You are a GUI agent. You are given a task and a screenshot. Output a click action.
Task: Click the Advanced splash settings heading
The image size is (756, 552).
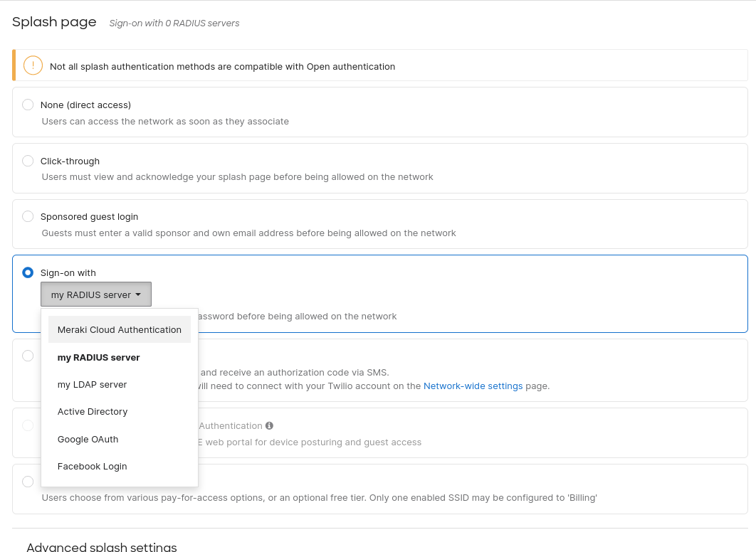102,546
